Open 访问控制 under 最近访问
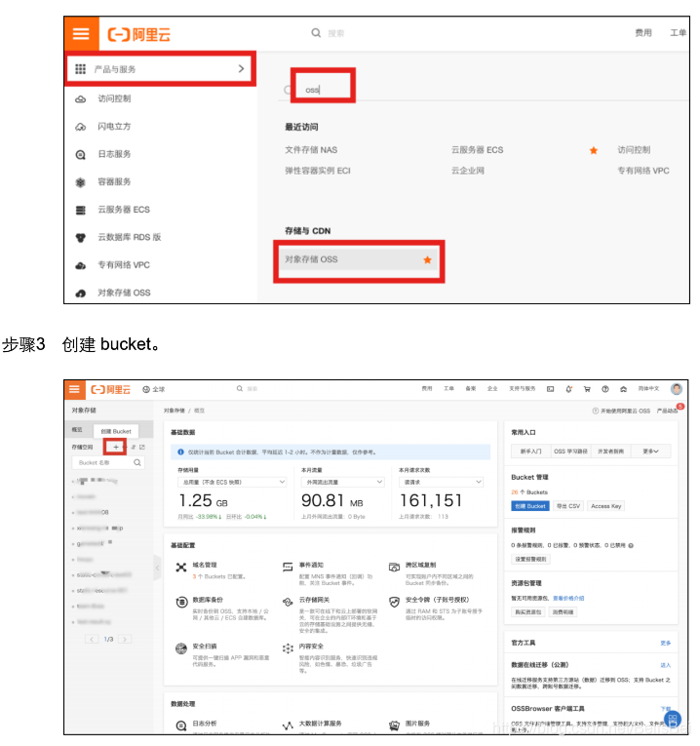700x746 pixels. click(x=634, y=150)
